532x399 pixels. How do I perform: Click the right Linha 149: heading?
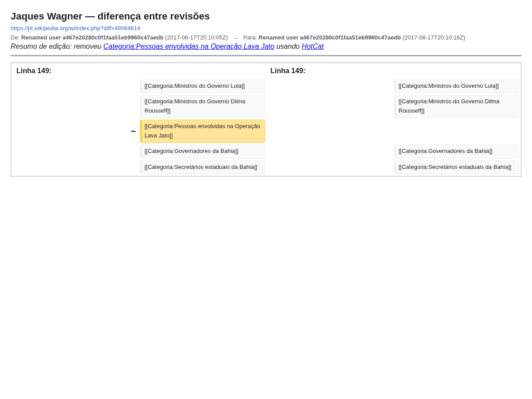[x=288, y=71]
